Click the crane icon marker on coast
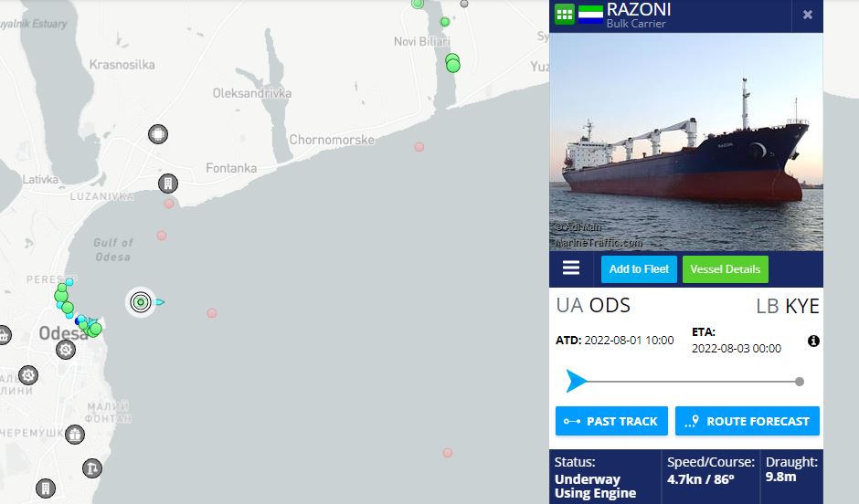 pos(92,468)
